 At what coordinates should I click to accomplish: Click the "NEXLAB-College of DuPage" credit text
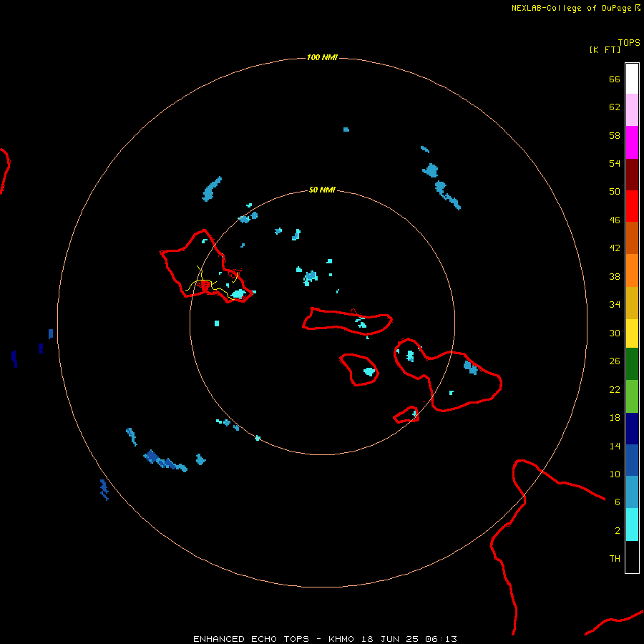[x=571, y=8]
